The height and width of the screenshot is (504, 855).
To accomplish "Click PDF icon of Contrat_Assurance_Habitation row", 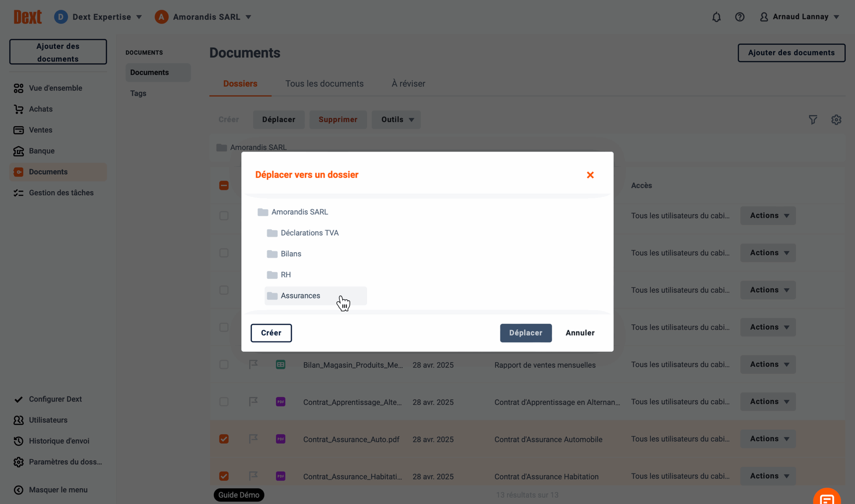I will coord(280,476).
